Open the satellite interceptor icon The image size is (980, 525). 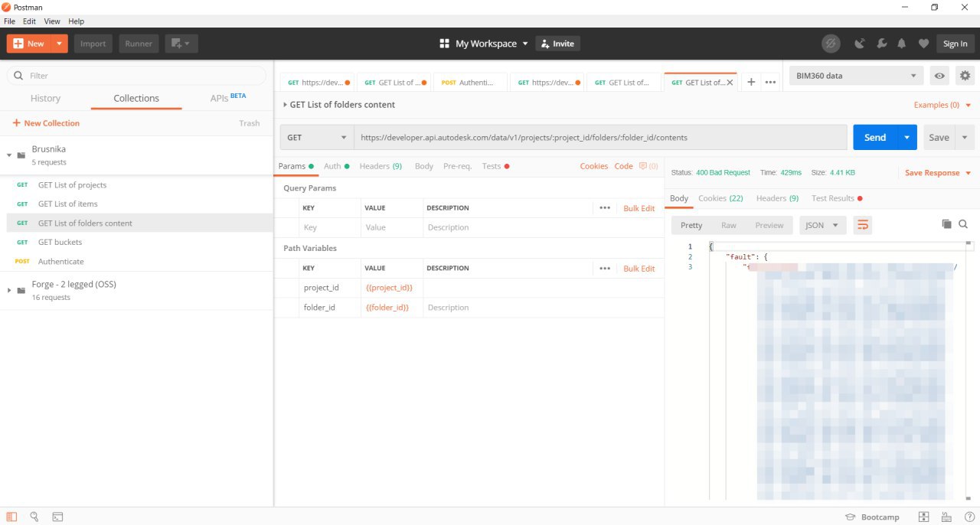[x=859, y=44]
